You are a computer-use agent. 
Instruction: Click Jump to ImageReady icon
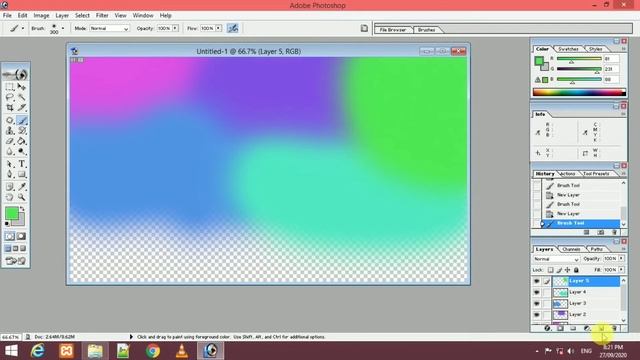(x=16, y=261)
